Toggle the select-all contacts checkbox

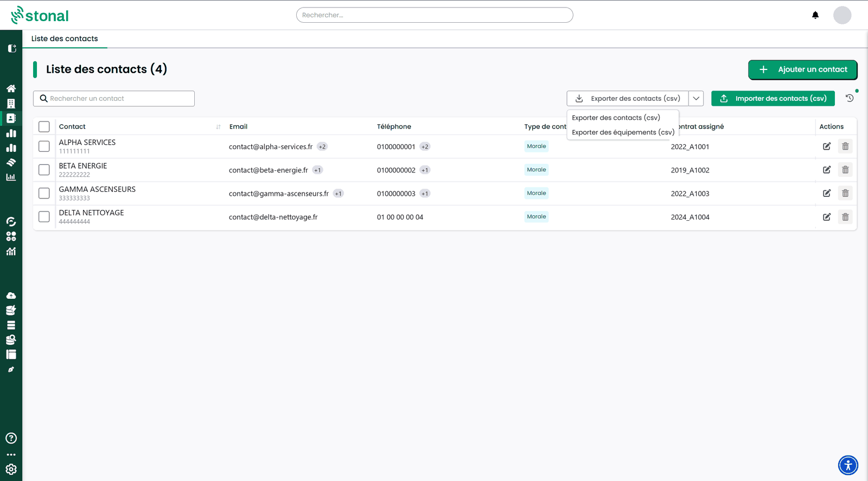pos(44,126)
